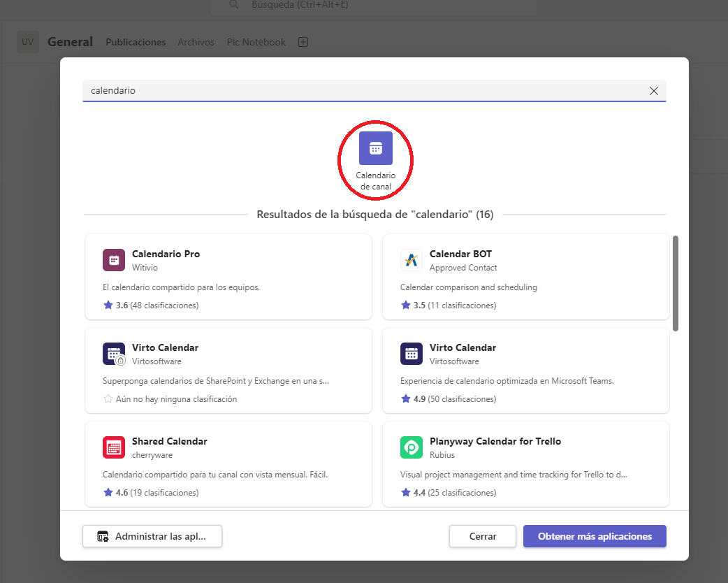Click the Administrar las apl... gear icon
Viewport: 728px width, 583px height.
(103, 537)
